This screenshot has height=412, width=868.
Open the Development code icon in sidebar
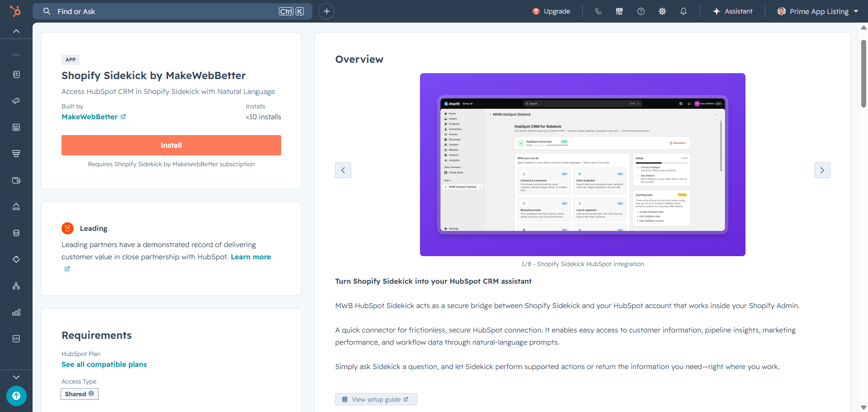tap(16, 339)
